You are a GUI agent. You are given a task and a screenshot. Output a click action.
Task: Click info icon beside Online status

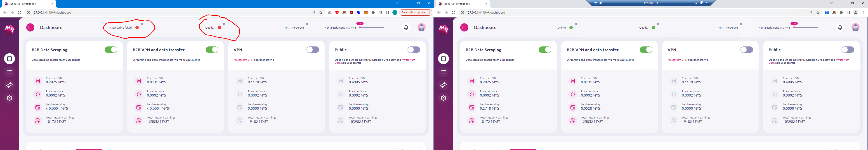coord(576,24)
